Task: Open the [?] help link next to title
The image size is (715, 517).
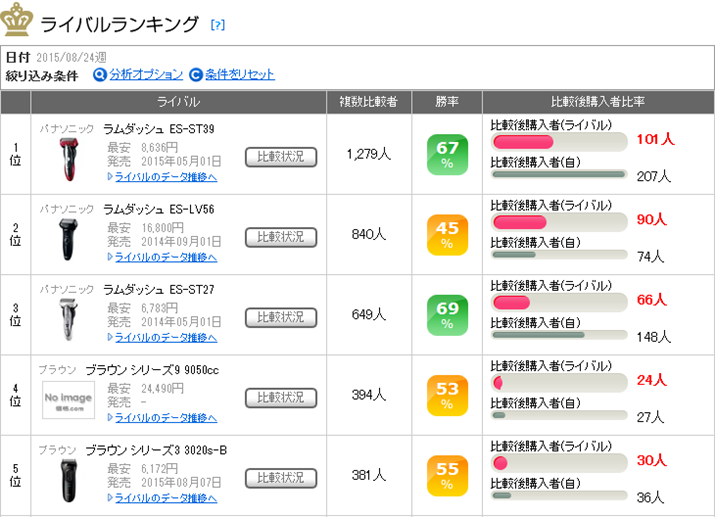Action: (218, 24)
